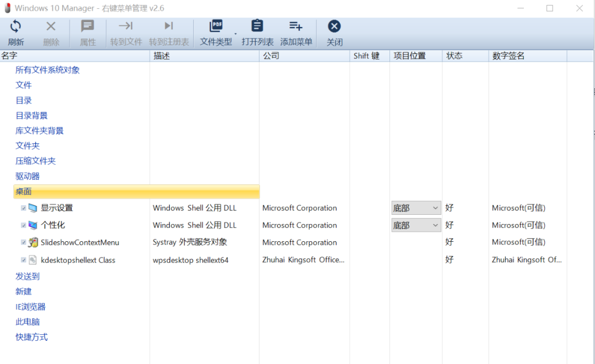Open the IE浏览器 category
The width and height of the screenshot is (595, 364).
[30, 307]
